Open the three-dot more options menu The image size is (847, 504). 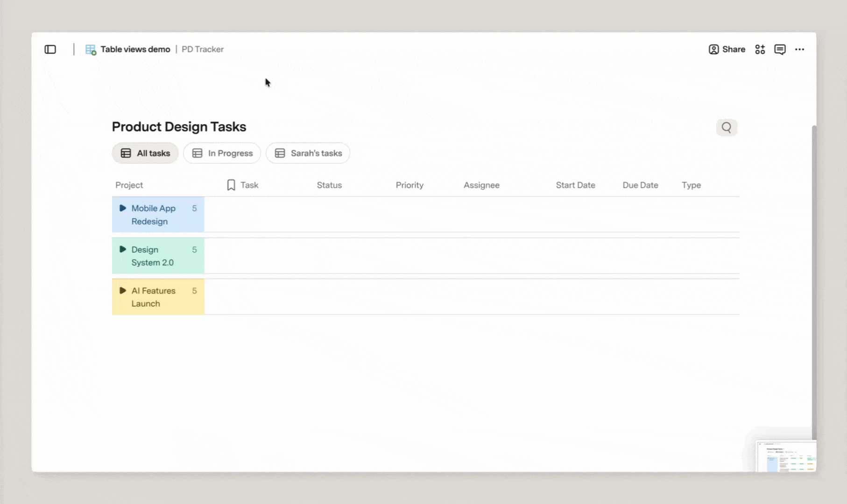pyautogui.click(x=800, y=49)
